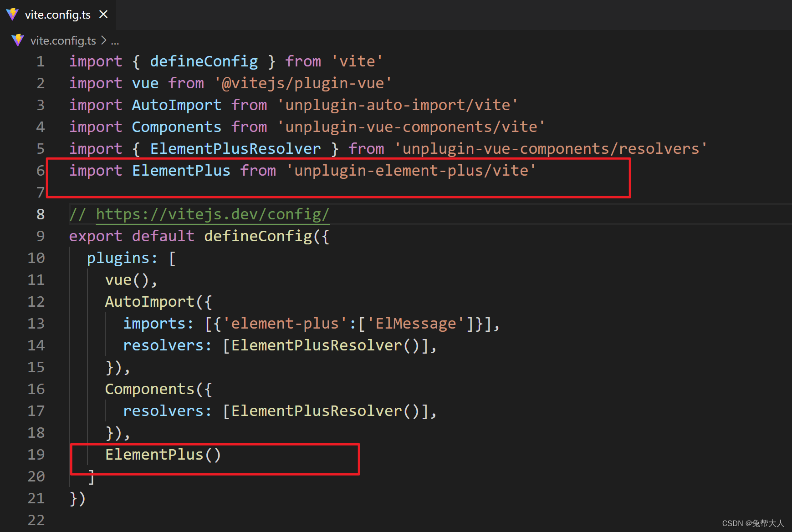Close the vite.config.ts tab

click(104, 15)
